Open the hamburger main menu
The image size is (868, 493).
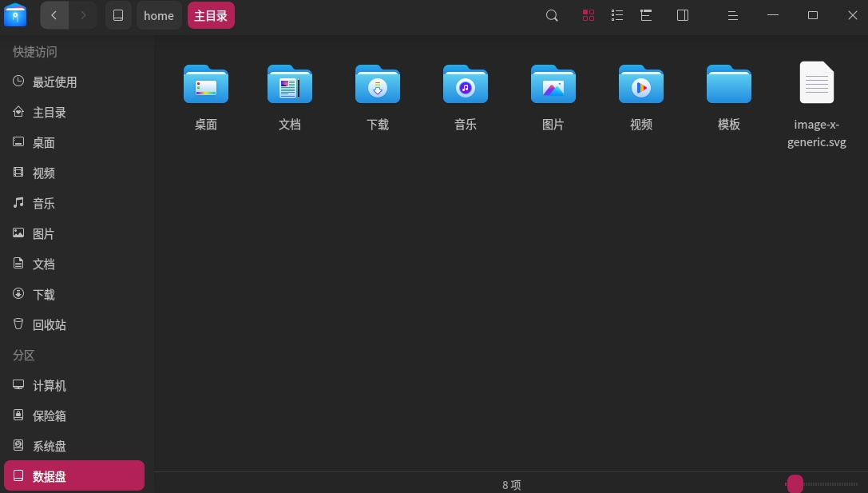[733, 15]
